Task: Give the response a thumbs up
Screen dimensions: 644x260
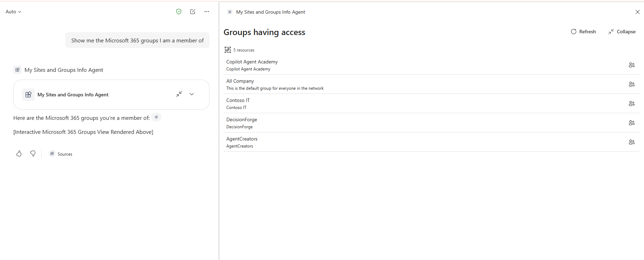Action: (x=19, y=153)
